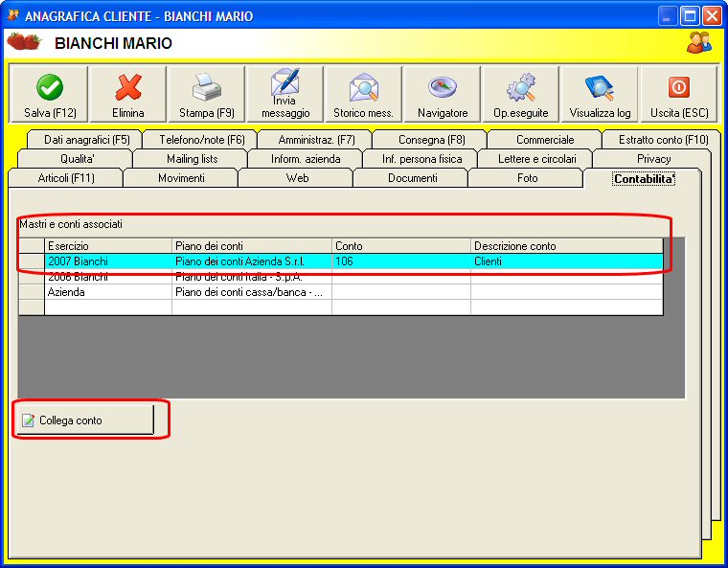
Task: Launch the Navigatore compass tool
Action: click(443, 94)
